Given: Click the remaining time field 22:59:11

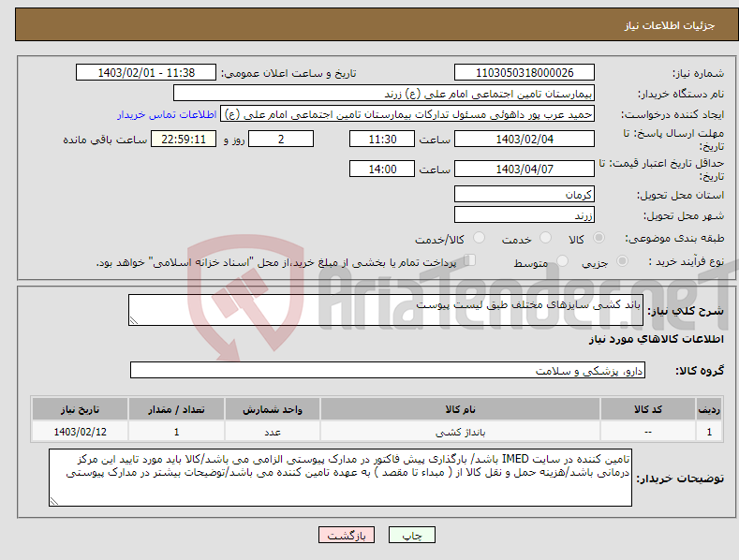Looking at the screenshot, I should [x=184, y=139].
